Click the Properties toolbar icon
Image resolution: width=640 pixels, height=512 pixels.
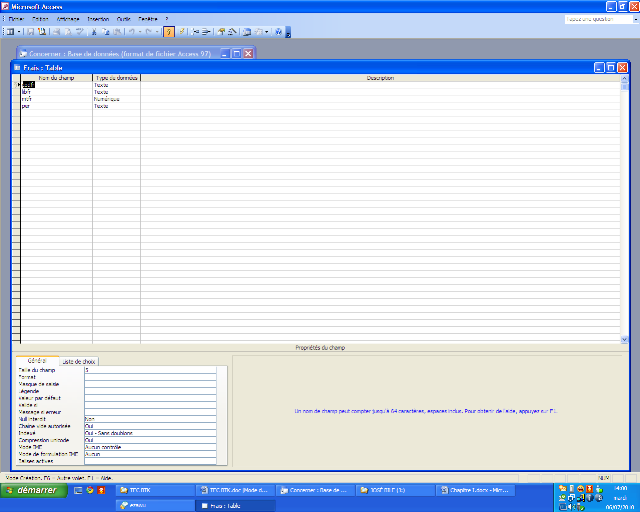[x=222, y=32]
